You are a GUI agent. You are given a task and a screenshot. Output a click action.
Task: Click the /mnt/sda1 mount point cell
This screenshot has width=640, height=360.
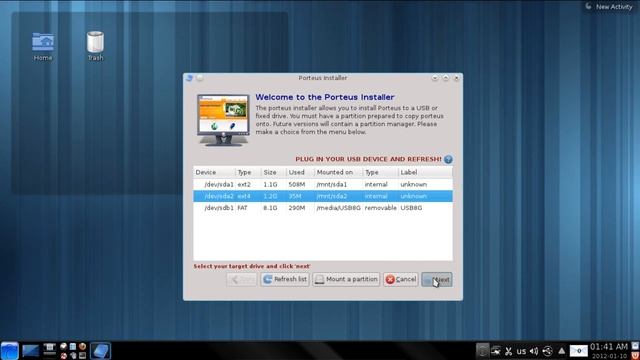pos(332,184)
